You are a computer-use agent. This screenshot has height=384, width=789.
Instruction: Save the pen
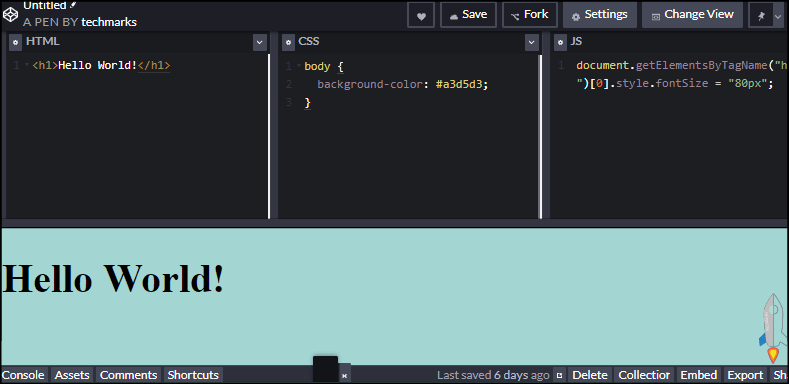(x=468, y=15)
